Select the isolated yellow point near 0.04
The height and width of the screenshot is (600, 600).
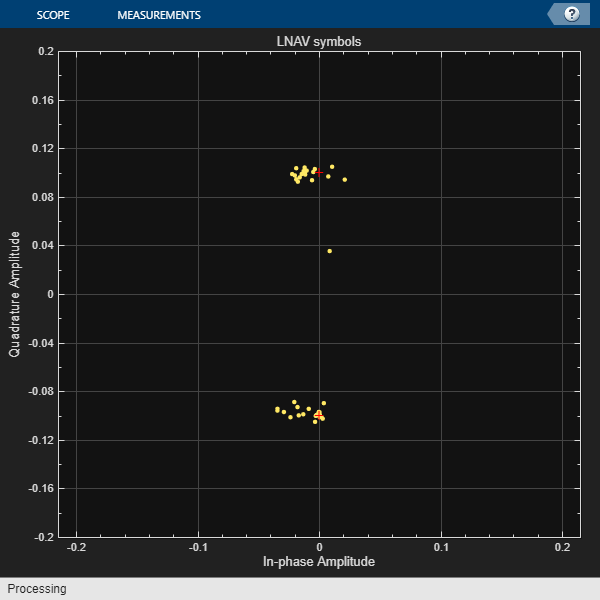point(329,251)
